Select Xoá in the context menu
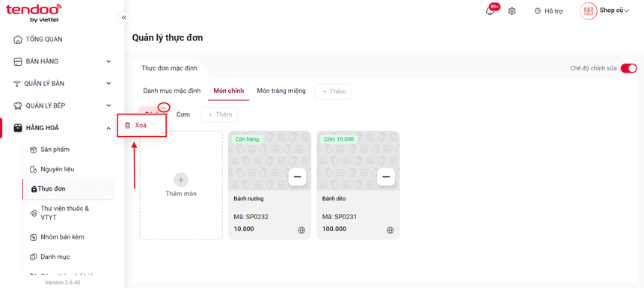644x288 pixels. [141, 126]
